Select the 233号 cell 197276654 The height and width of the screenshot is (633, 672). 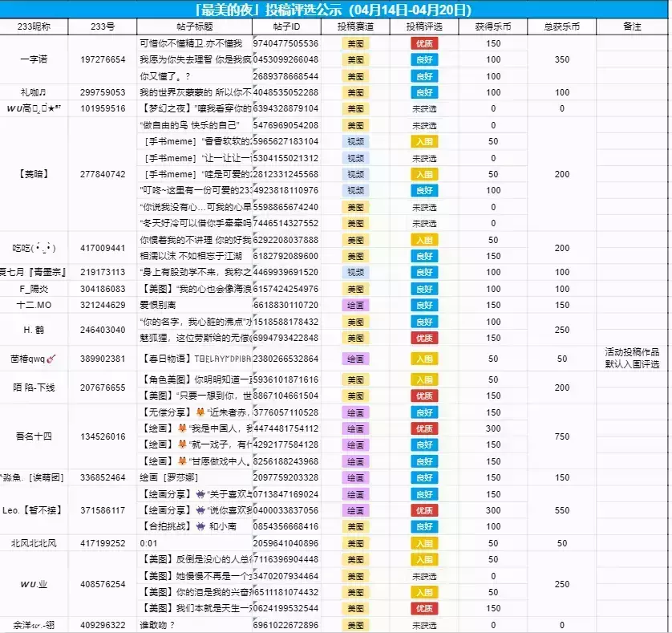(x=103, y=60)
